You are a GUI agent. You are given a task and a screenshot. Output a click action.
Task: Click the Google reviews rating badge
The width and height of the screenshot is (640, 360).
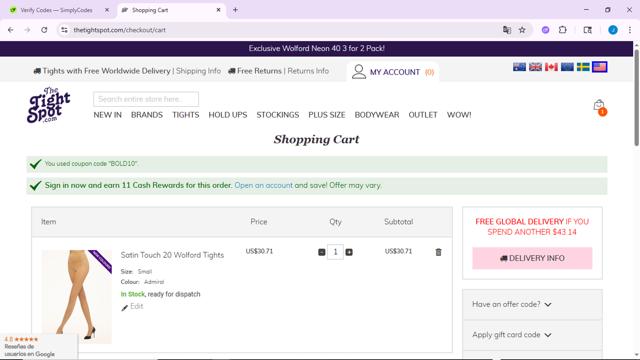click(x=38, y=347)
